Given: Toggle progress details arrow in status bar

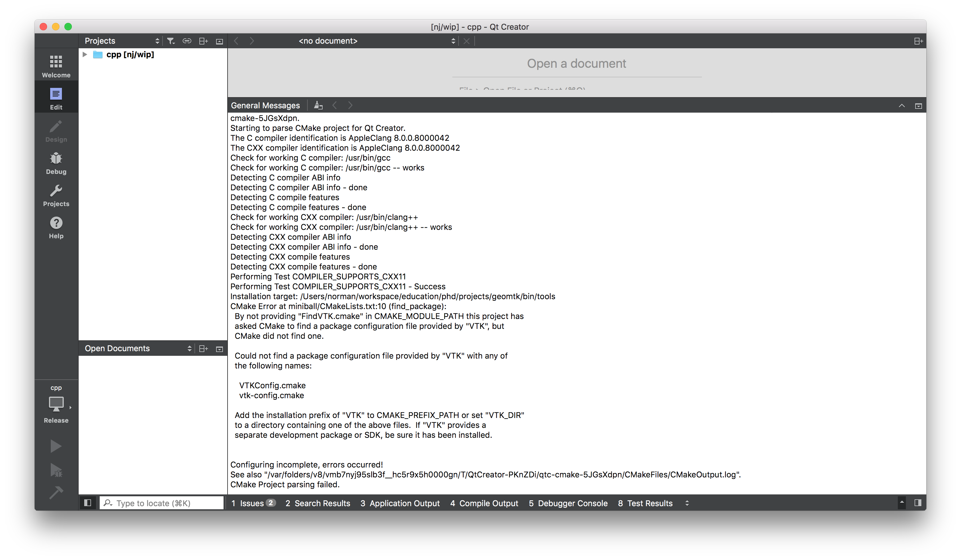Looking at the screenshot, I should (x=902, y=502).
